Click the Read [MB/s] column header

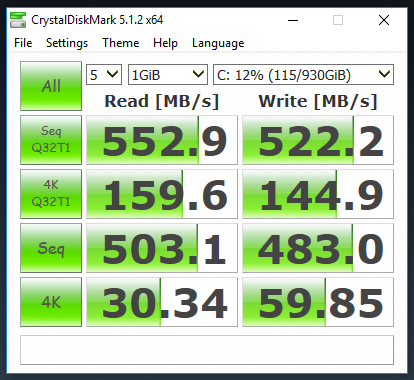162,101
